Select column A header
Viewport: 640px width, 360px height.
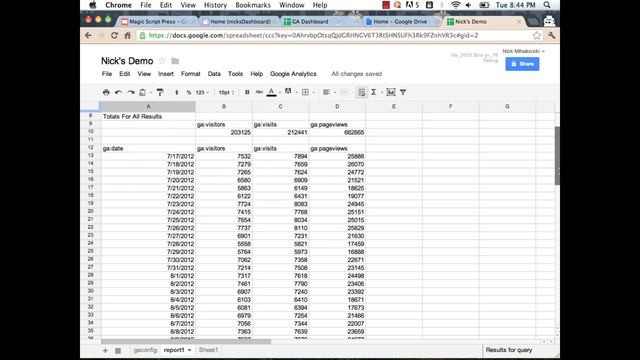pos(148,107)
